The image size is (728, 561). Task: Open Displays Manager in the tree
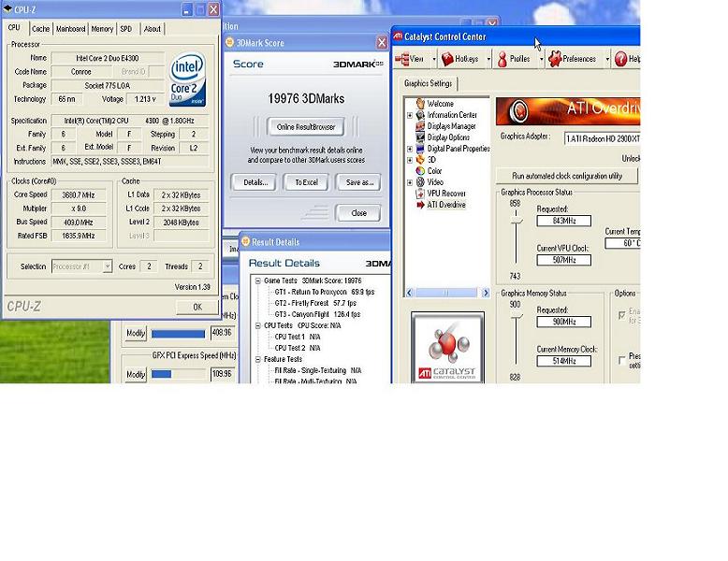[x=451, y=125]
